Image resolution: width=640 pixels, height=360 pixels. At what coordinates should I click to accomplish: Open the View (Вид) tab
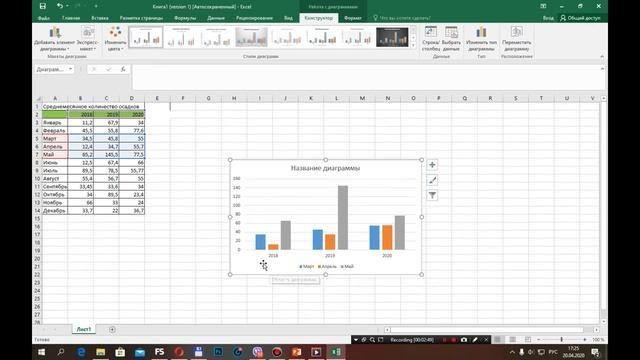click(288, 18)
